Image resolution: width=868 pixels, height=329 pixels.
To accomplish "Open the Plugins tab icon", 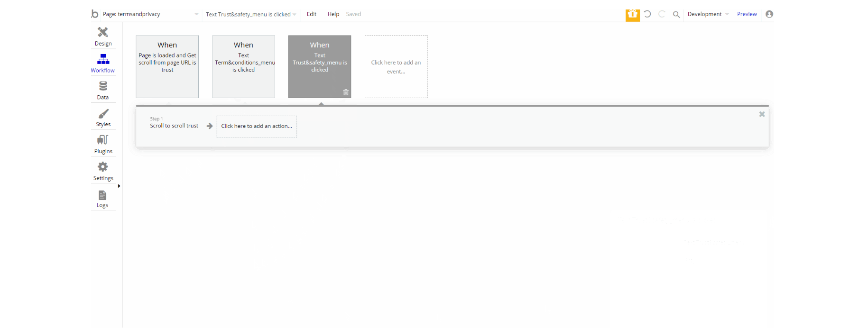I will [x=103, y=140].
